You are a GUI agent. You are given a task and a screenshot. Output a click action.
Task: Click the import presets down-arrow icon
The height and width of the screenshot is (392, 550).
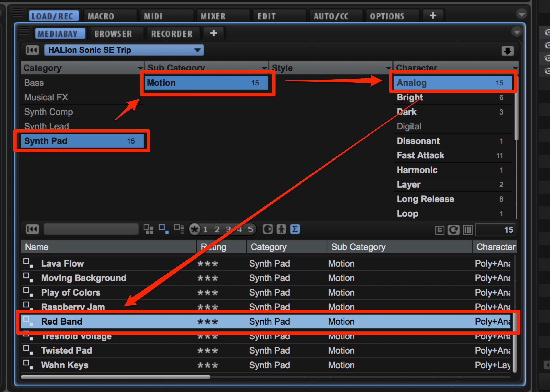point(507,51)
